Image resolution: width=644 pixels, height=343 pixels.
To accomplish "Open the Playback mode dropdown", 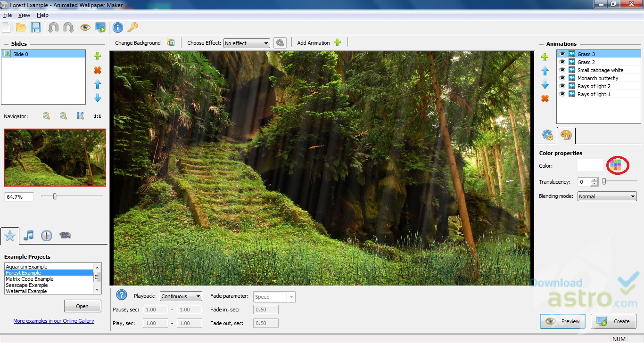I will (181, 296).
